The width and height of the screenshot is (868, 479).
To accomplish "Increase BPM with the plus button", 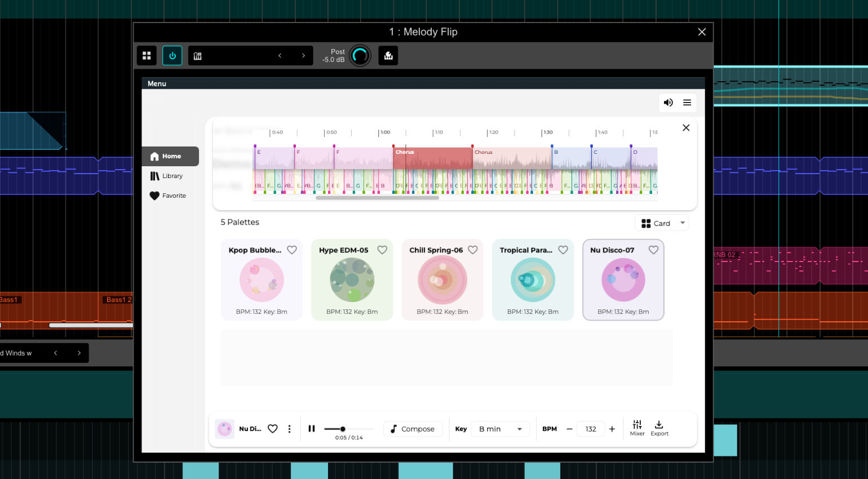I will tap(612, 429).
